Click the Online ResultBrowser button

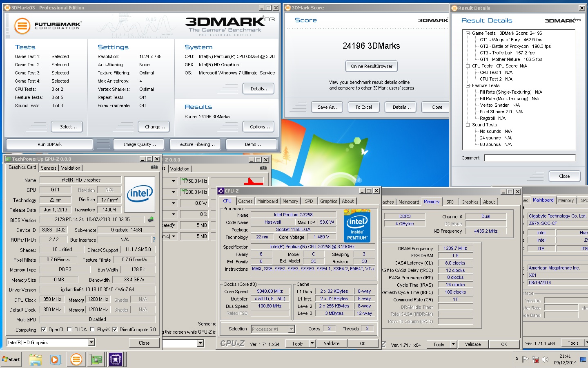(x=372, y=66)
